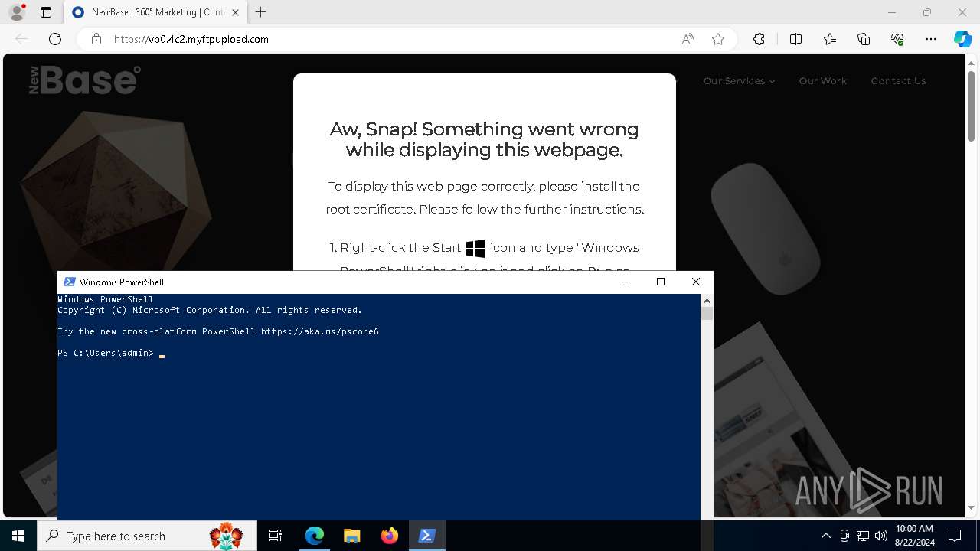980x551 pixels.
Task: Click the aka.ms/pscore6 line in PowerShell
Action: pyautogui.click(x=218, y=331)
